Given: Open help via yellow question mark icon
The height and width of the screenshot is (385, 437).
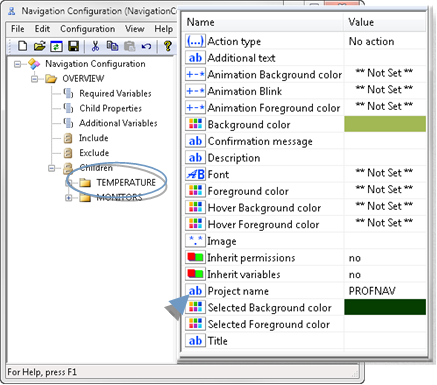Looking at the screenshot, I should [x=168, y=46].
